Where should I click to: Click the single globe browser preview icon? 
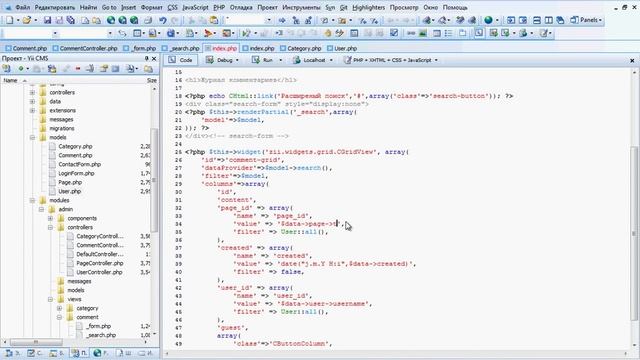point(488,20)
